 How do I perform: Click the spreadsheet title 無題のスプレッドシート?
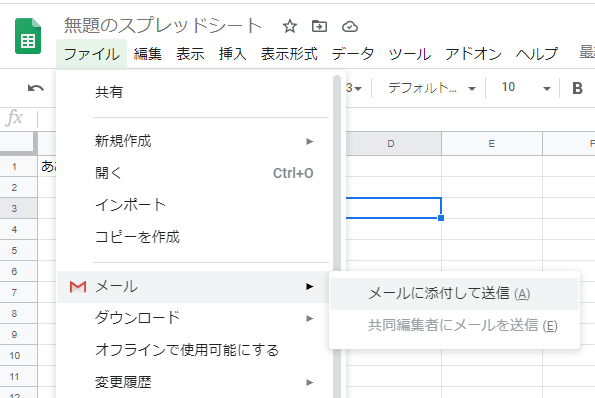click(163, 26)
